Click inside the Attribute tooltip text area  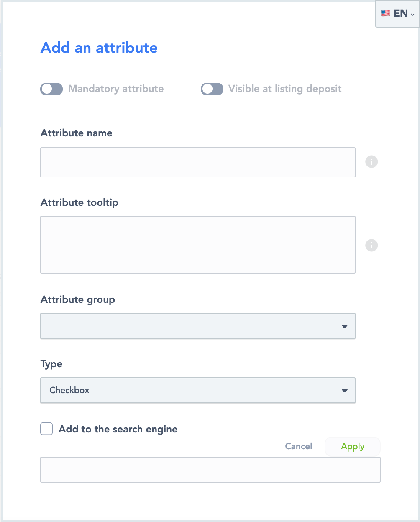[197, 245]
